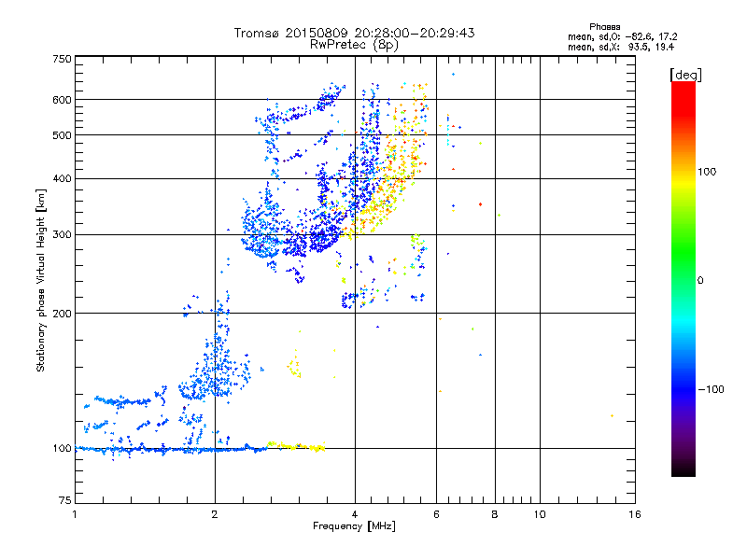Viewport: 747px width, 560px height.
Task: Click the "mean, sd,X: 93.5, 19.4" line
Action: pyautogui.click(x=621, y=47)
